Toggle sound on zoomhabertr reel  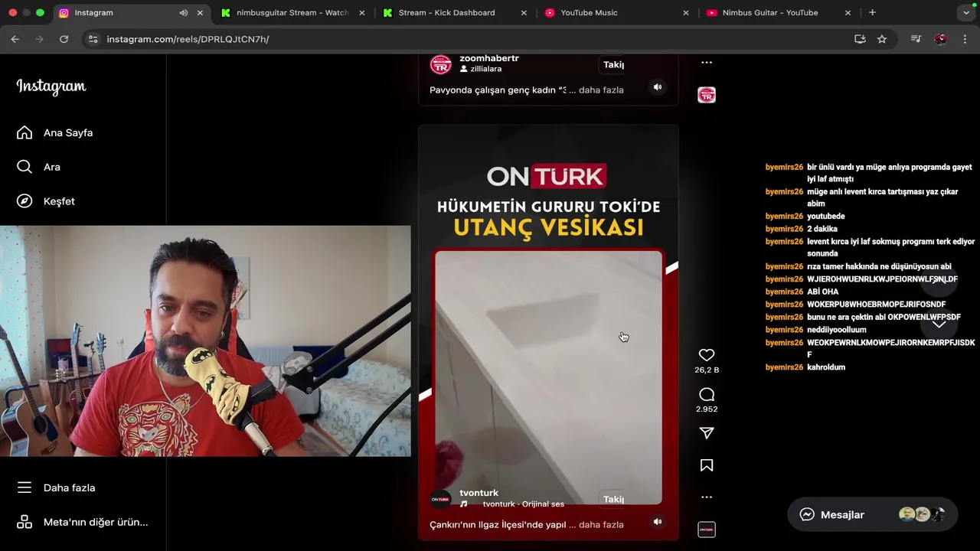(657, 87)
